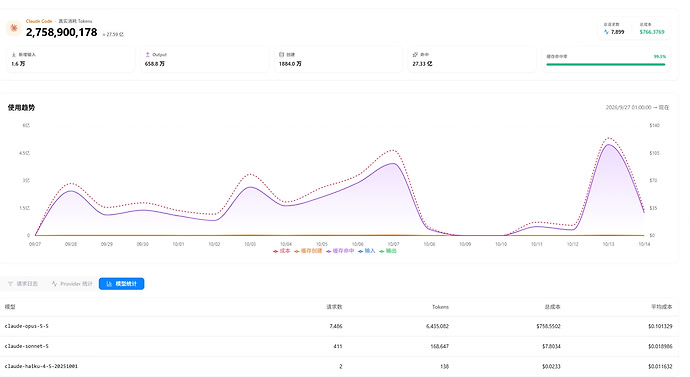690x377 pixels.
Task: Click the 138 tokens cell in haiku row
Action: pyautogui.click(x=444, y=366)
